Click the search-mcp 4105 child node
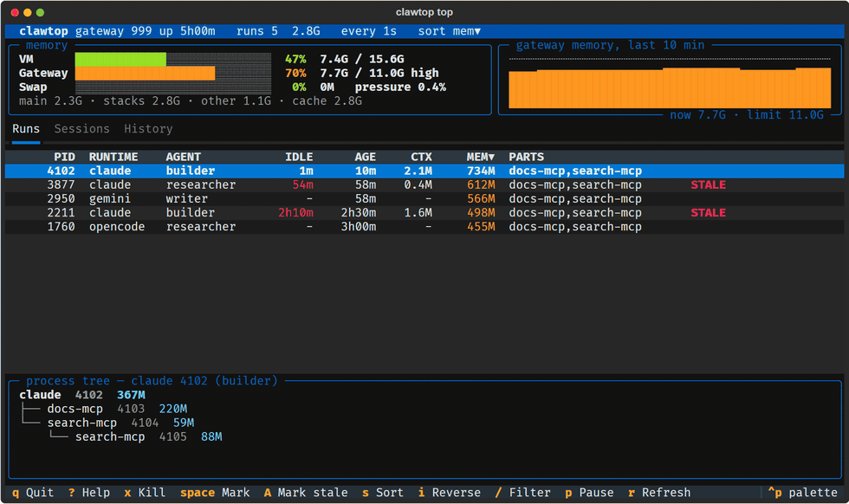The height and width of the screenshot is (504, 849). point(148,436)
